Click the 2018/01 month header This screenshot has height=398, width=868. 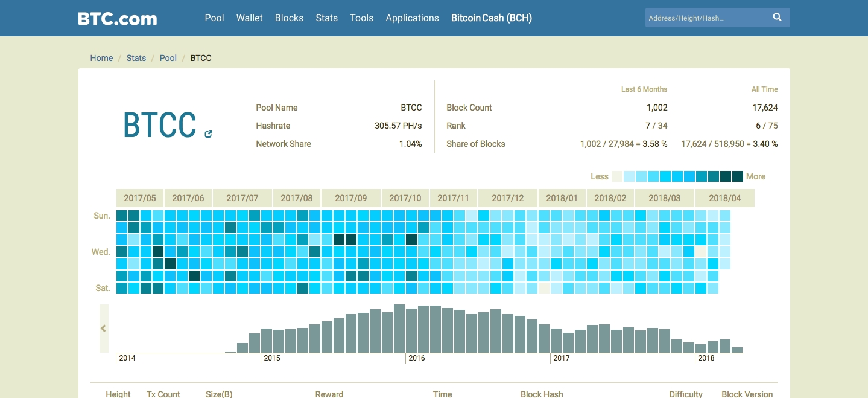click(562, 198)
